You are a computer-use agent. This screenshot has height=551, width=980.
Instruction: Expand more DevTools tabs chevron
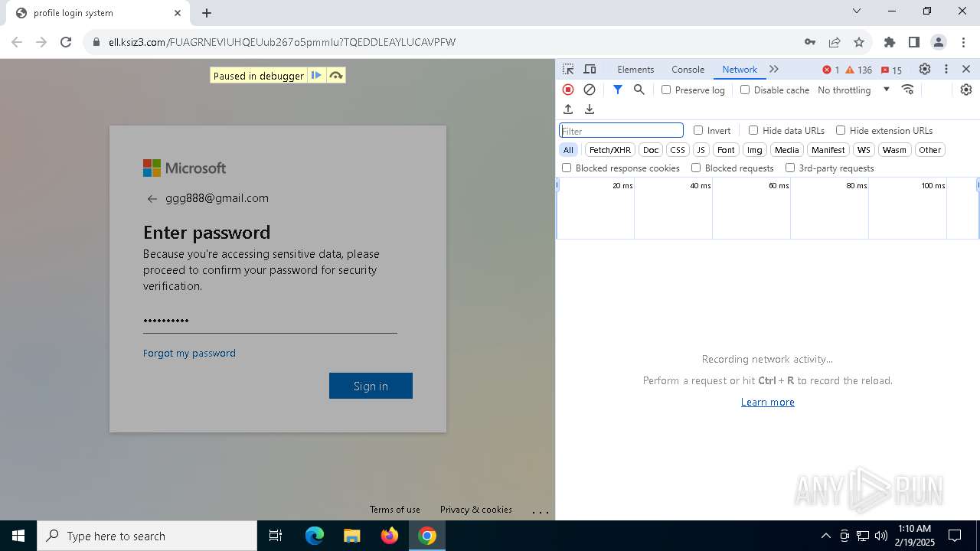774,69
